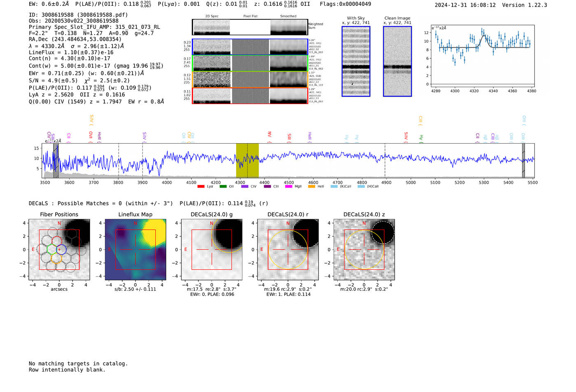576x392 pixels.
Task: Click the blue fiber circle in Fiber Positions
Action: 61,249
